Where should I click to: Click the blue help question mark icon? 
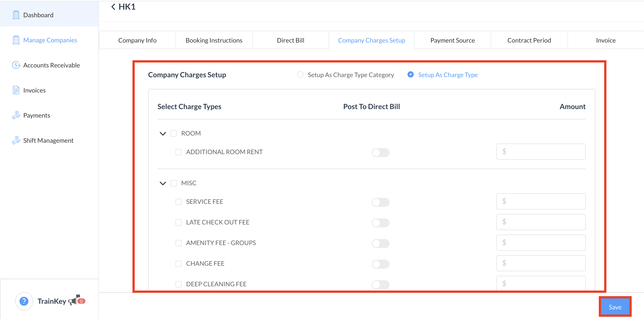click(24, 301)
